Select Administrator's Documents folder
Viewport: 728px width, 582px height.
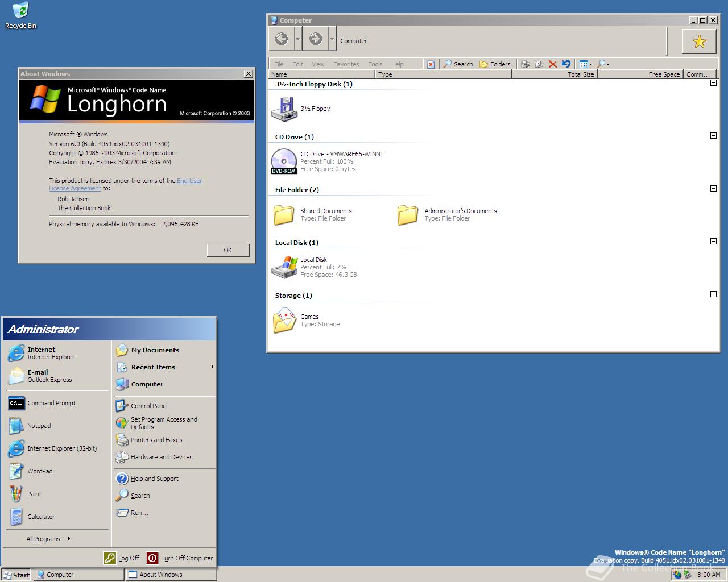point(408,215)
